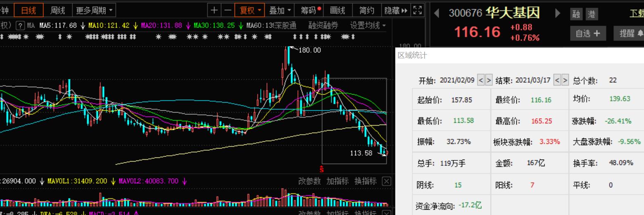The height and width of the screenshot is (215, 644).
Task: Click 振幅 value 32.73%
Action: [459, 141]
